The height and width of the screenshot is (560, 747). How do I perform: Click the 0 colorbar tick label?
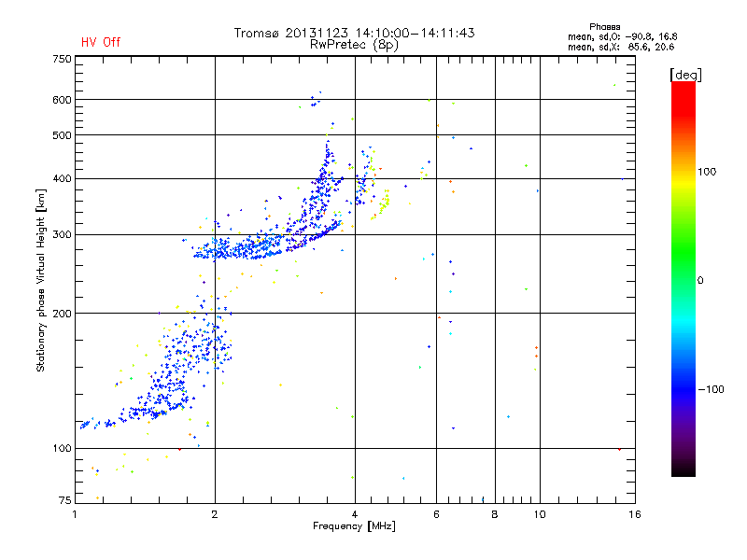[x=699, y=280]
